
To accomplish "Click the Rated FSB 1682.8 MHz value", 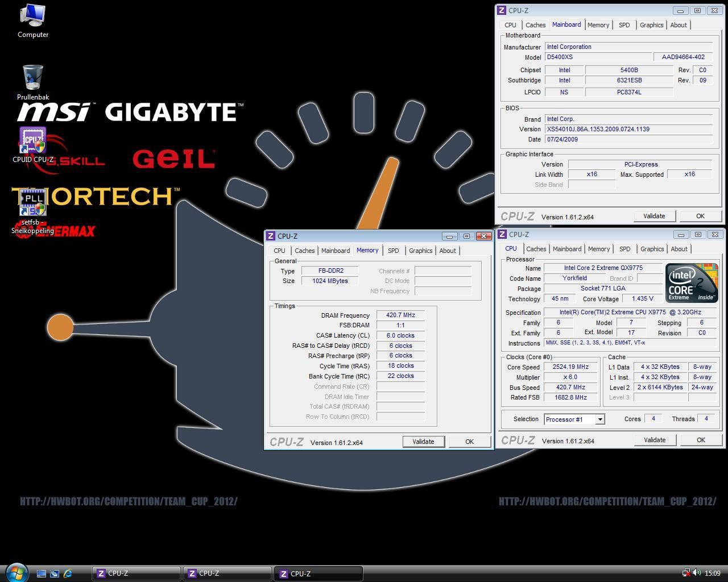I will pos(571,398).
